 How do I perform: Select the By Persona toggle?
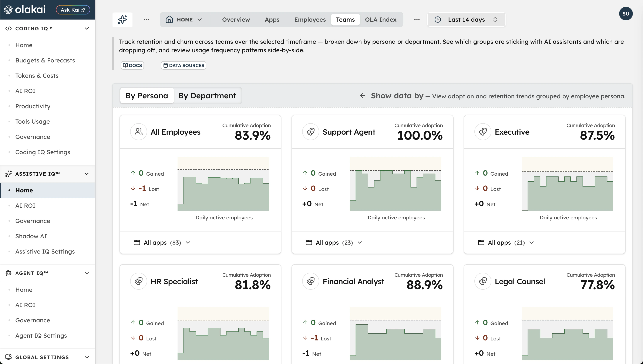coord(147,96)
